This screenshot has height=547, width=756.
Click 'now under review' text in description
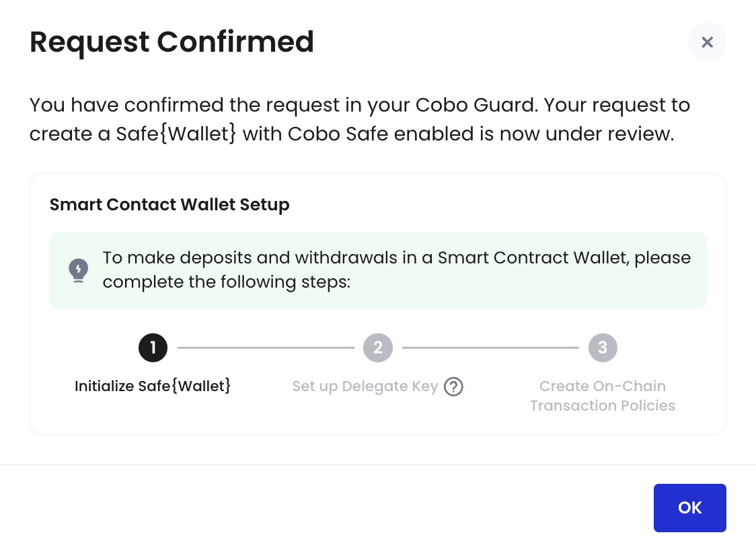[x=587, y=134]
